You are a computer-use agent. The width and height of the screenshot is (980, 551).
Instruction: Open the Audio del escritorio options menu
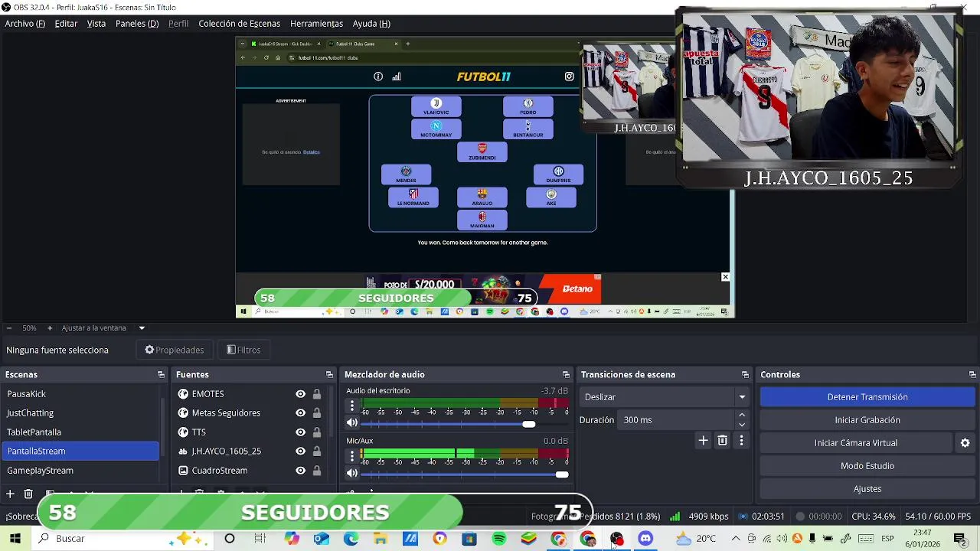click(352, 406)
